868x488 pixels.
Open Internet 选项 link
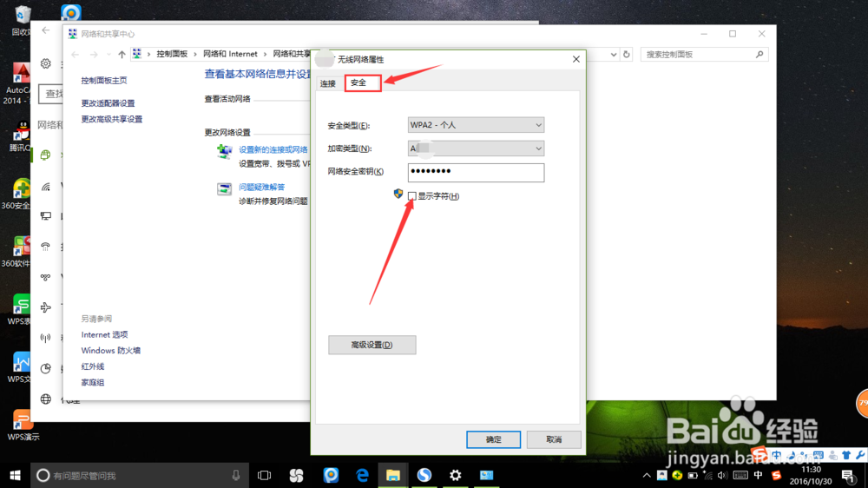[x=105, y=334]
